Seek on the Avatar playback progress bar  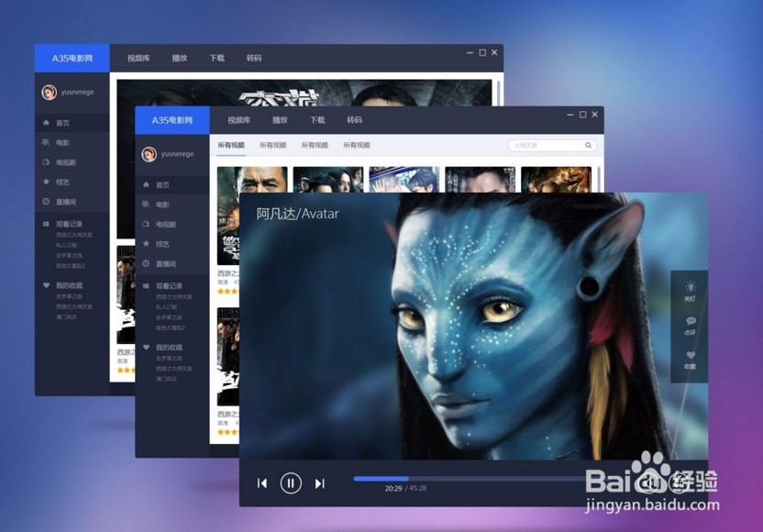[470, 479]
